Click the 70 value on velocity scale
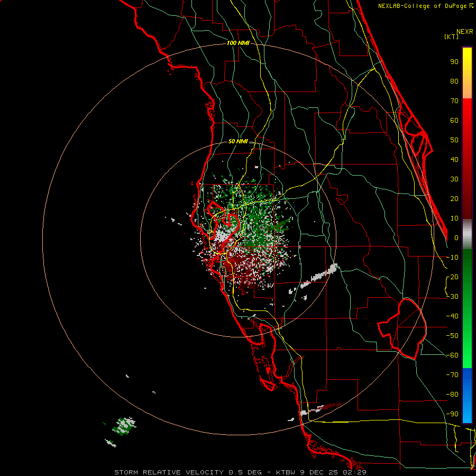The width and height of the screenshot is (476, 476). [454, 101]
